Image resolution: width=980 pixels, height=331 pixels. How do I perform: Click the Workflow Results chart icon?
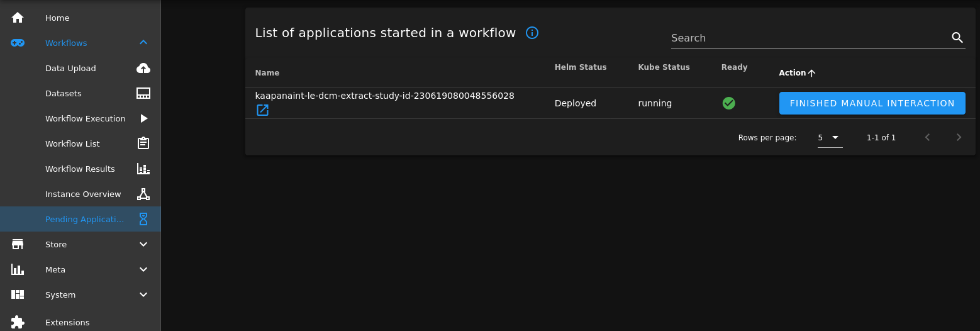click(x=143, y=169)
